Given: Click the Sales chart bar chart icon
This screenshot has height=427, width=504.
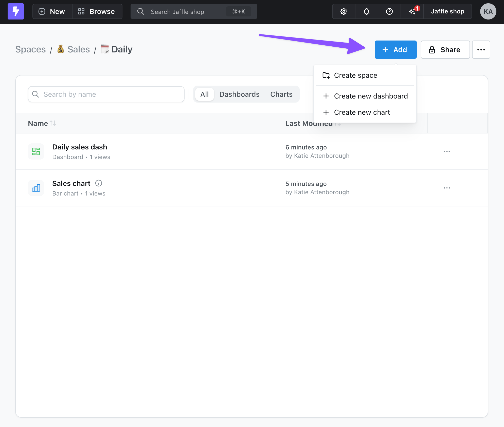Looking at the screenshot, I should (x=36, y=188).
